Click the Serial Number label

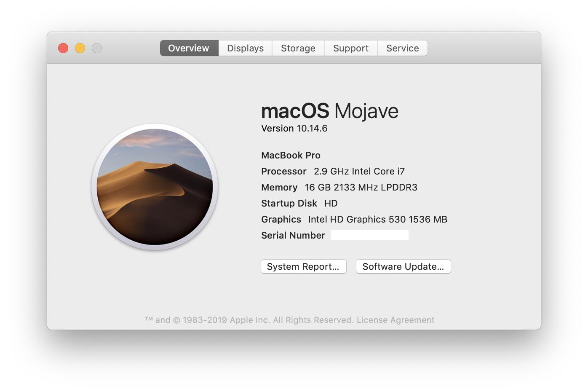[x=293, y=235]
